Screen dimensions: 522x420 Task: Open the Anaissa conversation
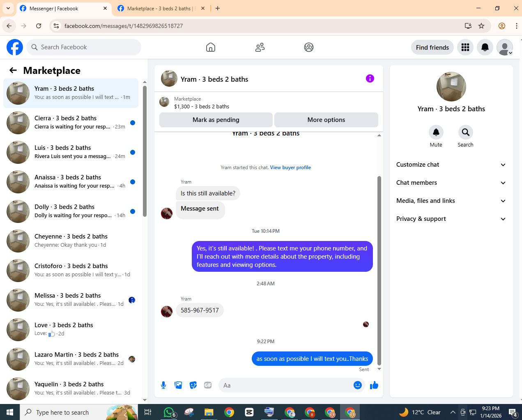pos(71,182)
